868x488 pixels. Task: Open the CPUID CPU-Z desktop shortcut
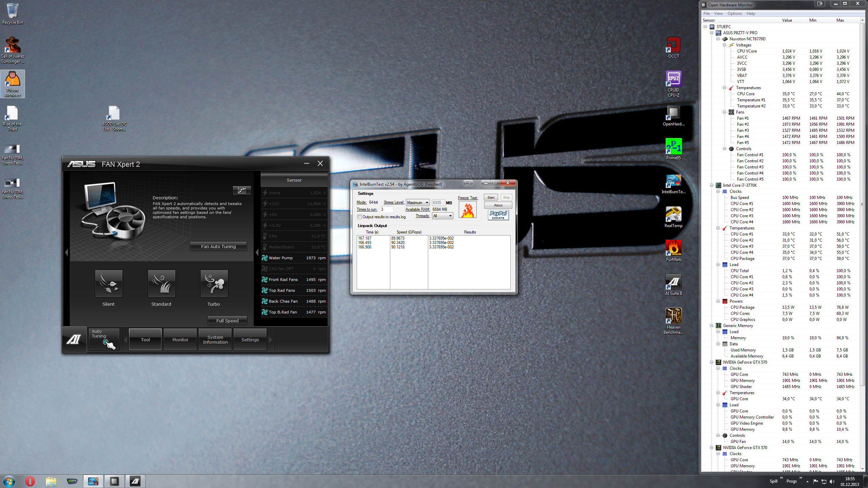click(673, 84)
